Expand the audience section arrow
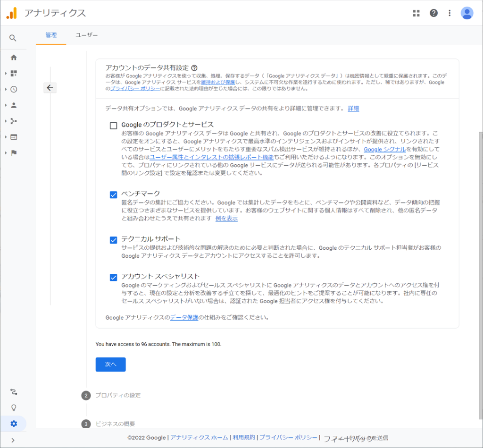This screenshot has height=448, width=483. tap(6, 105)
